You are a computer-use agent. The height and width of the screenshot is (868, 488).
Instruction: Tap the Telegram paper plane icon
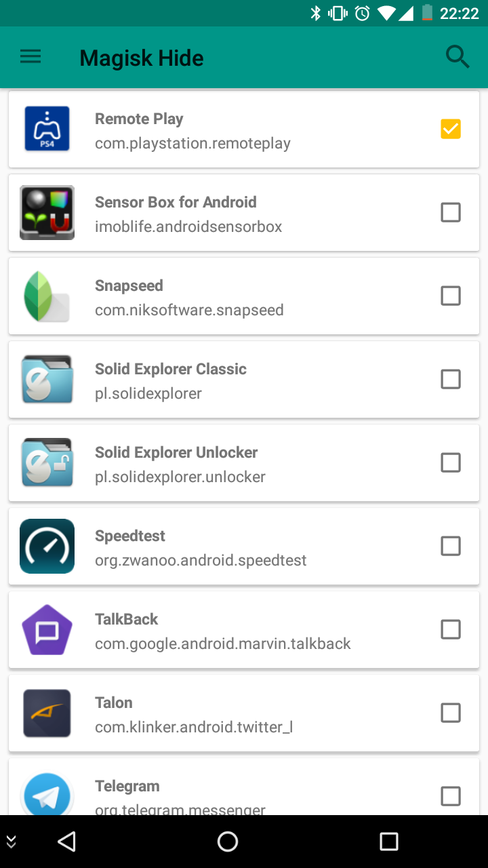47,794
